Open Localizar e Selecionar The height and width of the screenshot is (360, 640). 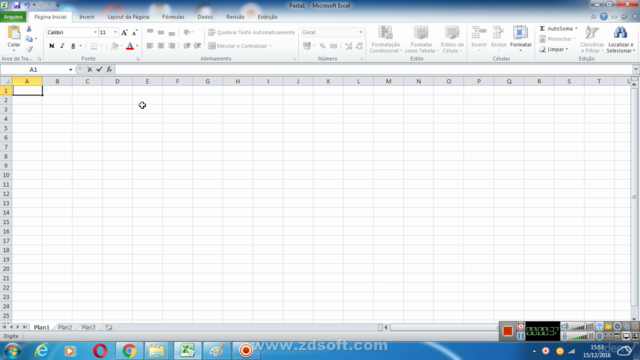[620, 39]
